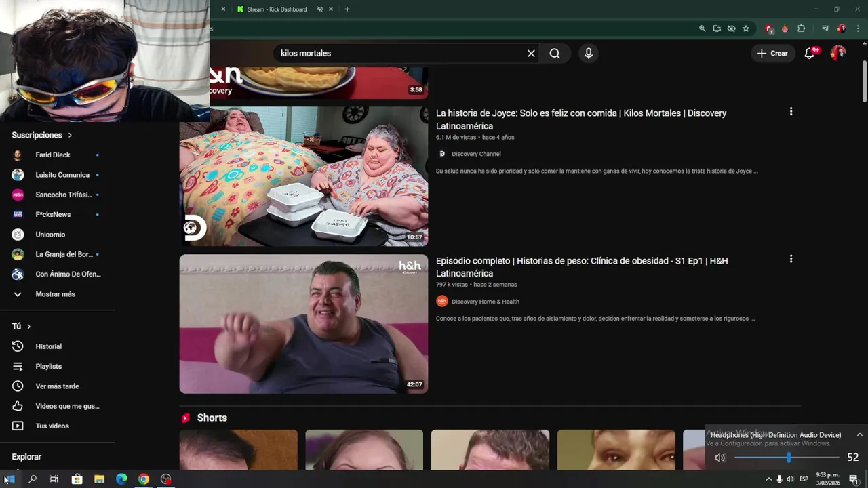This screenshot has height=488, width=868.
Task: Open Windows action center notifications
Action: [x=854, y=479]
